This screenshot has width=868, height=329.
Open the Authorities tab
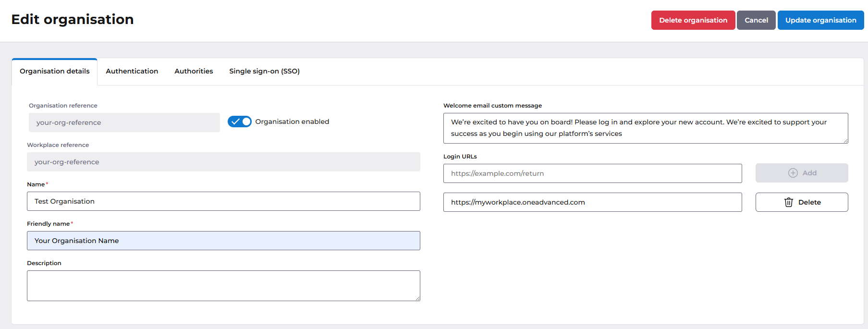point(194,72)
